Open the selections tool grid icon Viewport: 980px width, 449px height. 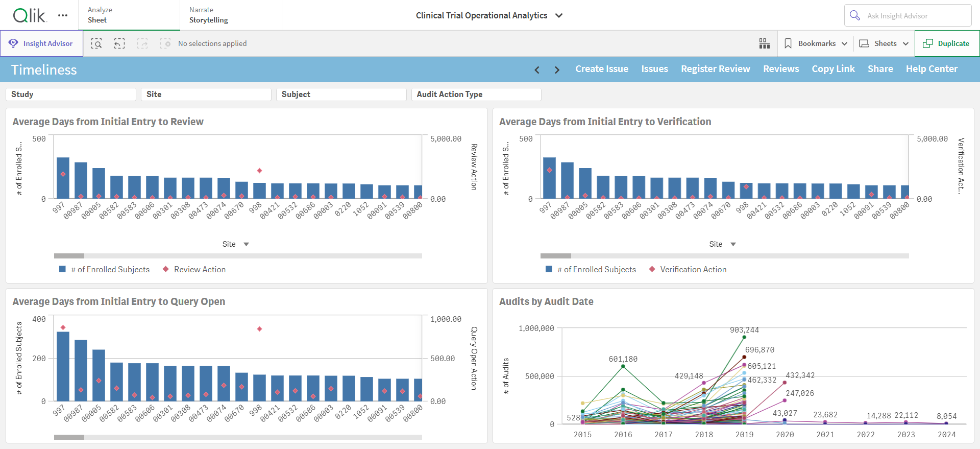(764, 43)
